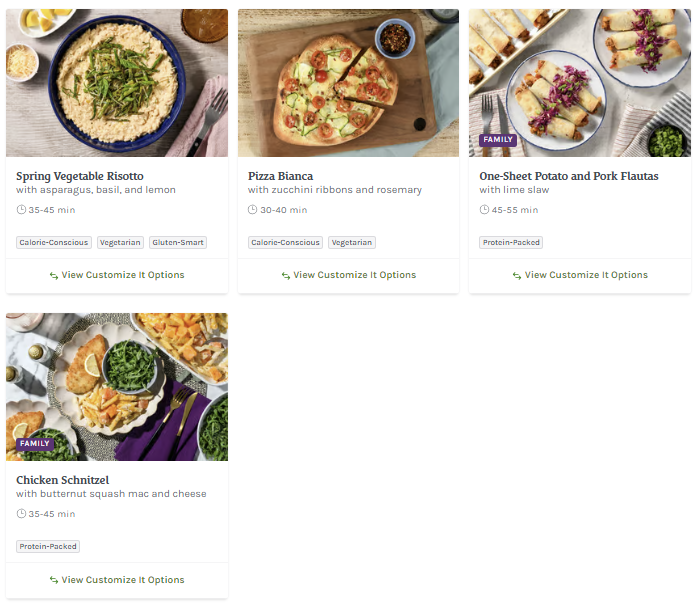Click clock icon on Spring Vegetable Risotto card
The image size is (699, 606).
tap(21, 210)
